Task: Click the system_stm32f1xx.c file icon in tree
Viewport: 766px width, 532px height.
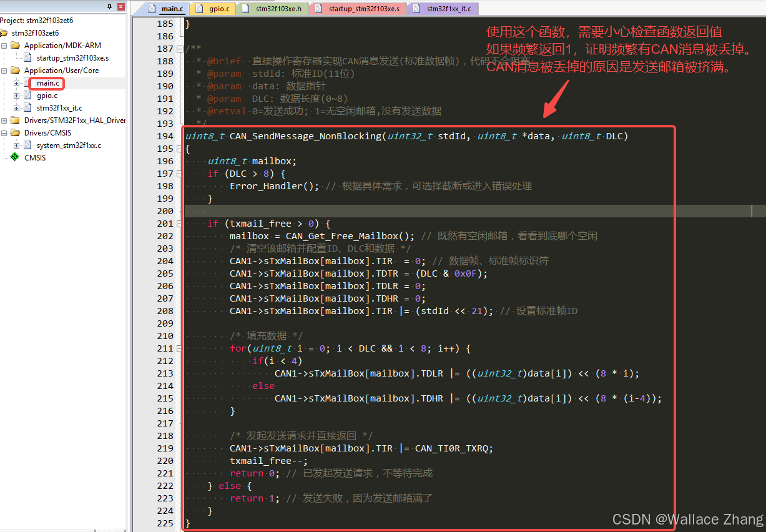Action: click(27, 145)
